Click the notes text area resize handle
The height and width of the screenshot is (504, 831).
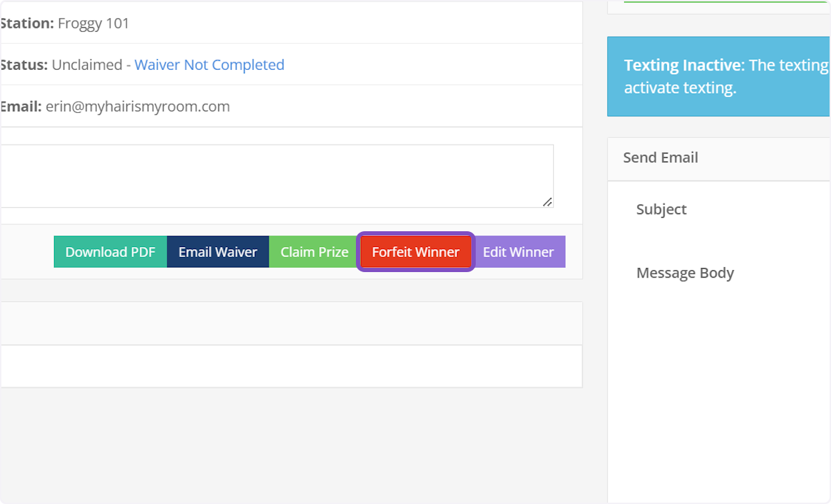547,201
